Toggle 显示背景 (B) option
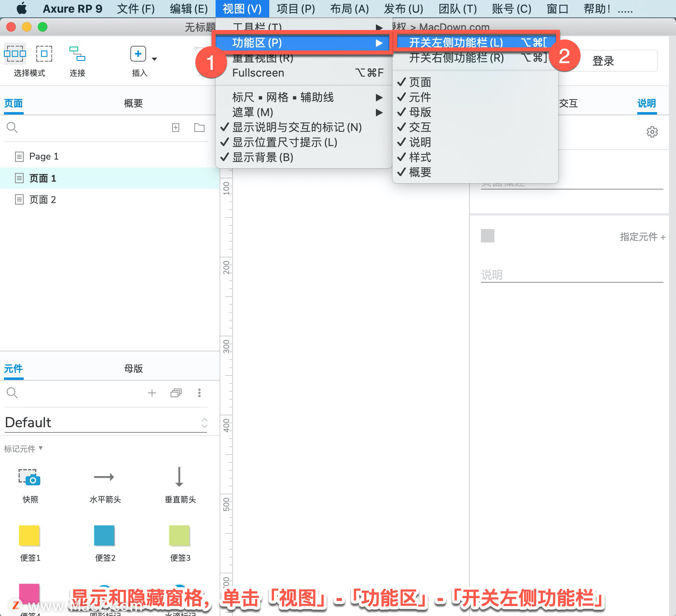Screen dimensions: 676x616 pos(304,157)
